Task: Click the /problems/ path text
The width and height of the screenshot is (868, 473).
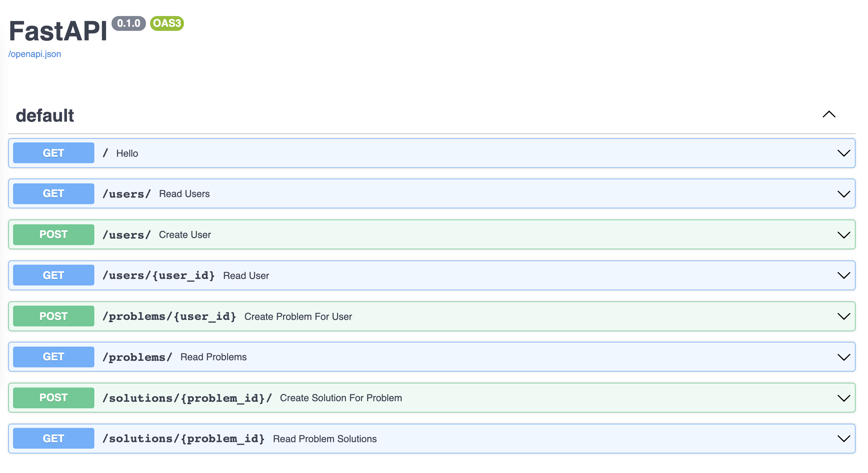Action: coord(137,357)
